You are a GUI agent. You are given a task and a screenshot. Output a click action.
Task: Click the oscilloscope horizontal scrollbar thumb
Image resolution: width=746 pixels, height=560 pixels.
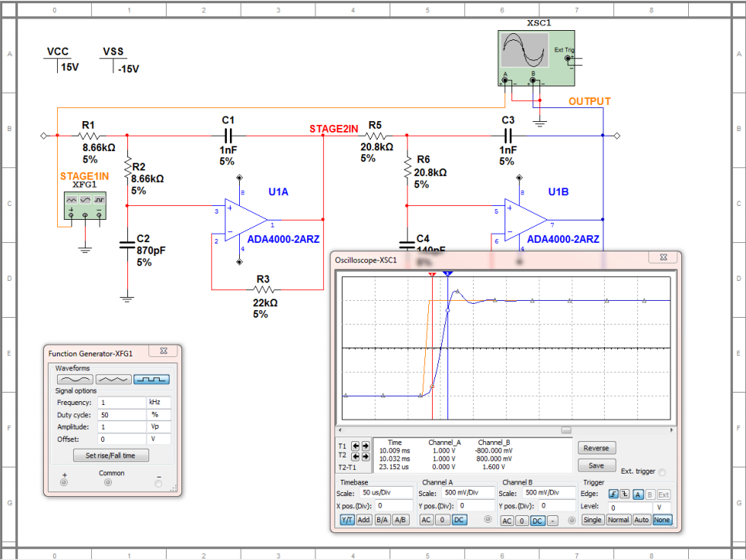565,430
